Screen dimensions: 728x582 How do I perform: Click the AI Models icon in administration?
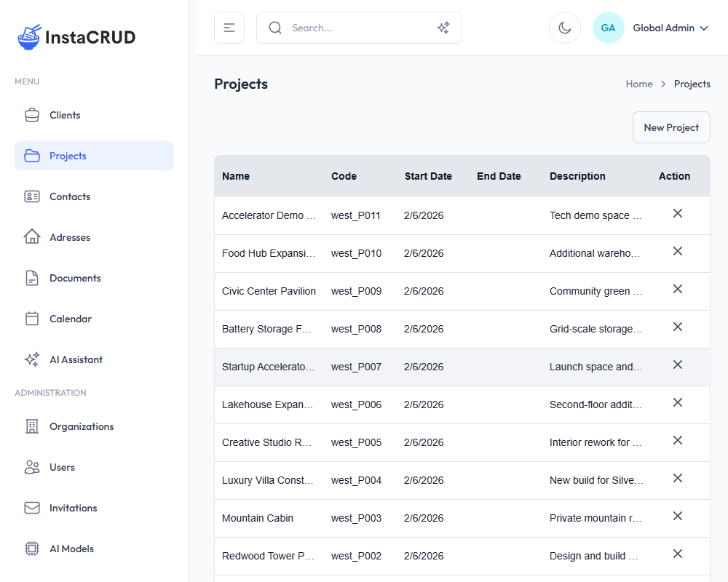pos(32,548)
